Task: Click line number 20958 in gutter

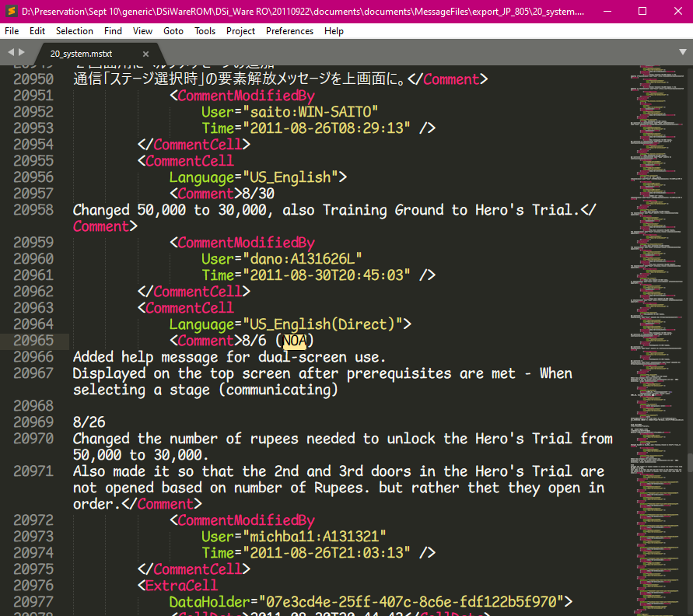Action: [x=33, y=210]
